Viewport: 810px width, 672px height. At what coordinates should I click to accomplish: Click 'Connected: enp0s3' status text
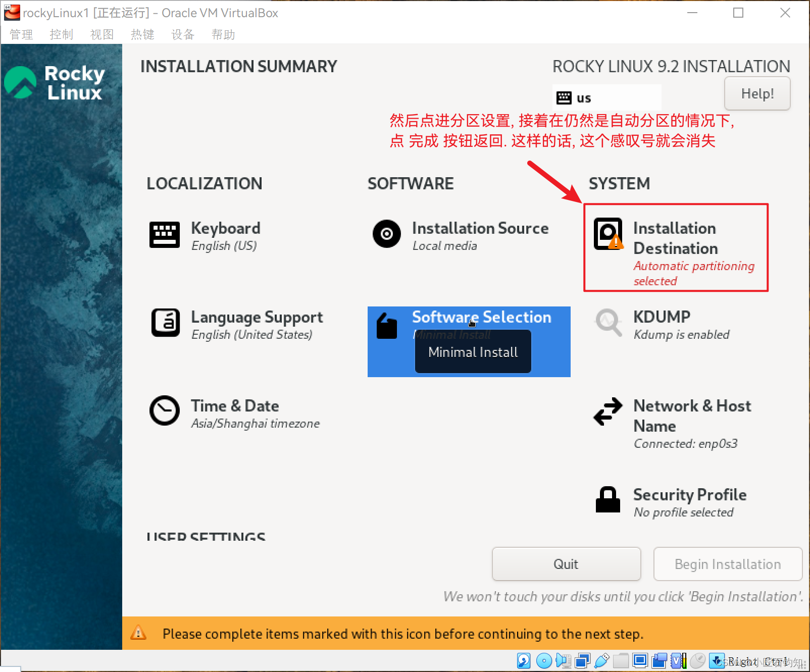(686, 443)
